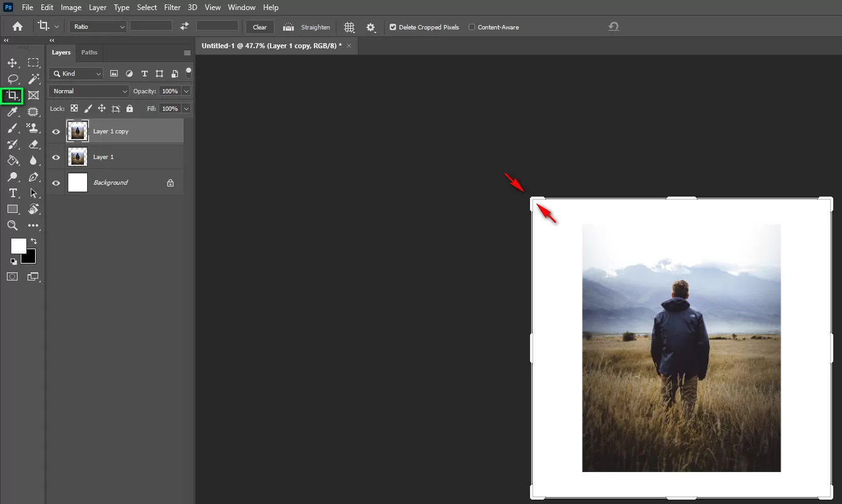Select the Rectangle shape tool
Image resolution: width=842 pixels, height=504 pixels.
pos(13,209)
